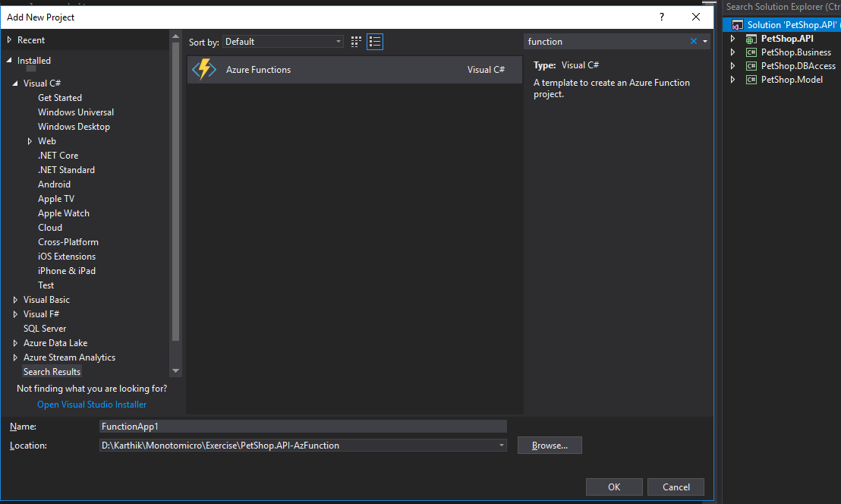Select the Azure Functions template
841x504 pixels.
(354, 70)
